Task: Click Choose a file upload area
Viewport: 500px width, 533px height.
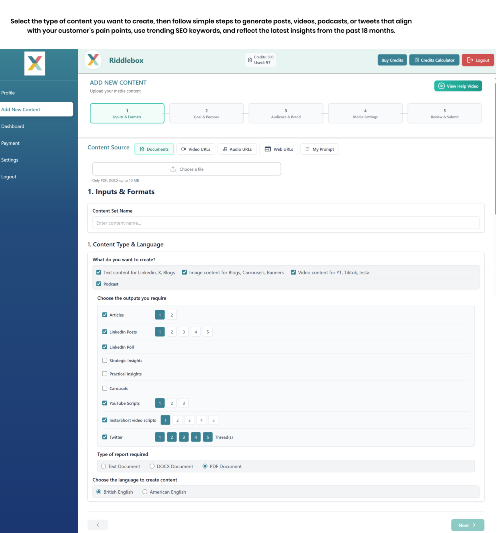Action: (186, 169)
